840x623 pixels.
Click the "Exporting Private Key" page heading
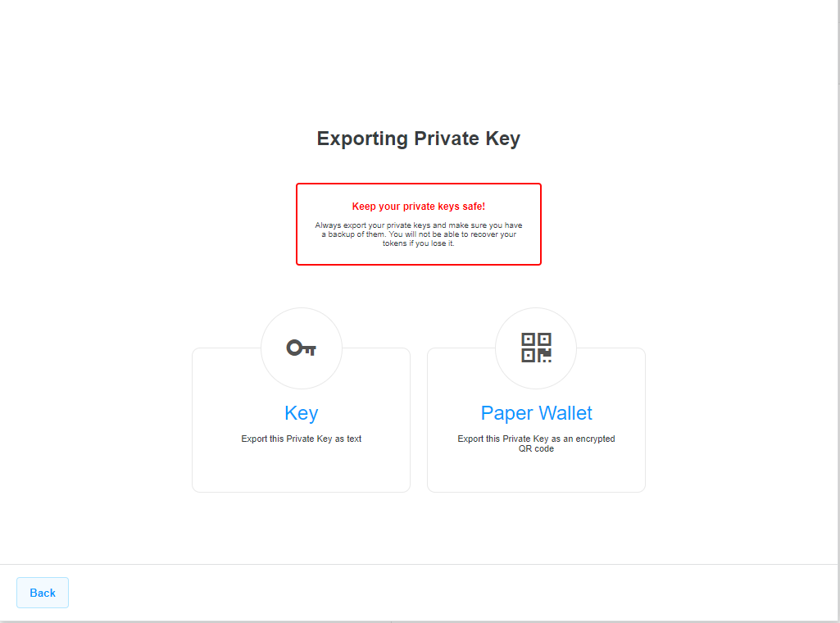coord(419,139)
